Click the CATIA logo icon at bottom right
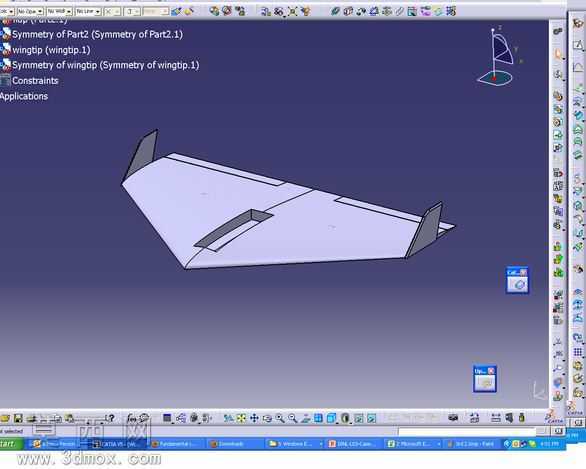Screen dimensions: 586x469 tap(555, 417)
